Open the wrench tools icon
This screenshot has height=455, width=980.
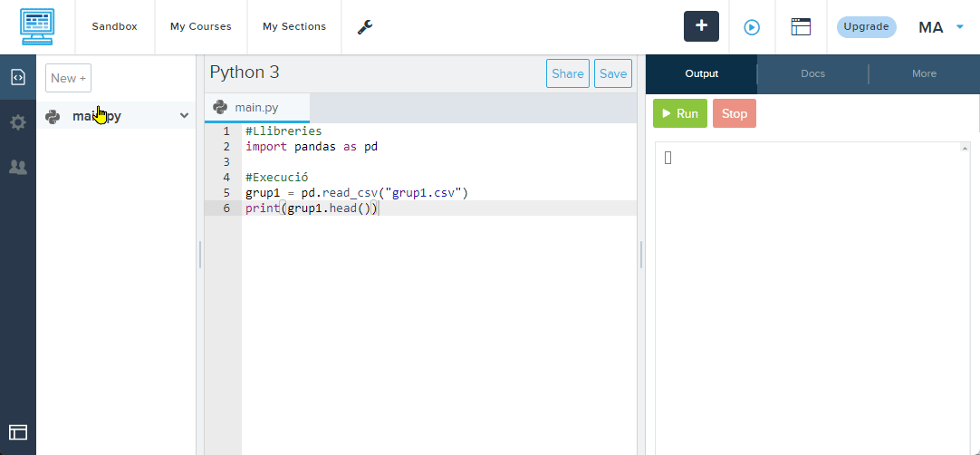(x=365, y=27)
